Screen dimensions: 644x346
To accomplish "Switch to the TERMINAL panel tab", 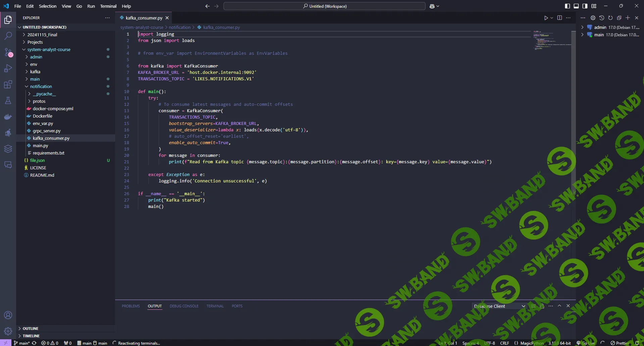I will tap(215, 306).
